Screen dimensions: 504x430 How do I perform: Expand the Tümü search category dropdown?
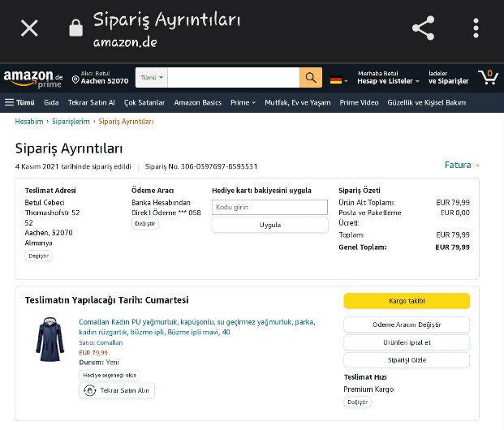(152, 78)
